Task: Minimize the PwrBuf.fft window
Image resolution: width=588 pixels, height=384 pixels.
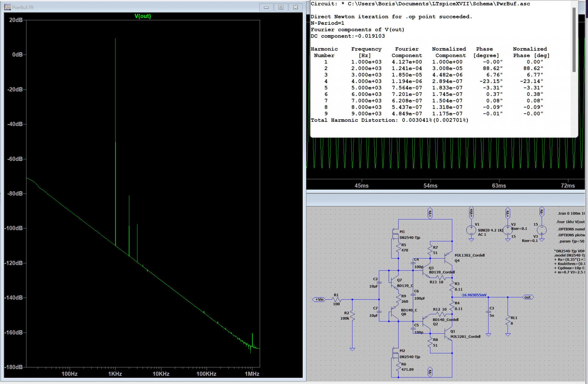Action: pos(266,7)
